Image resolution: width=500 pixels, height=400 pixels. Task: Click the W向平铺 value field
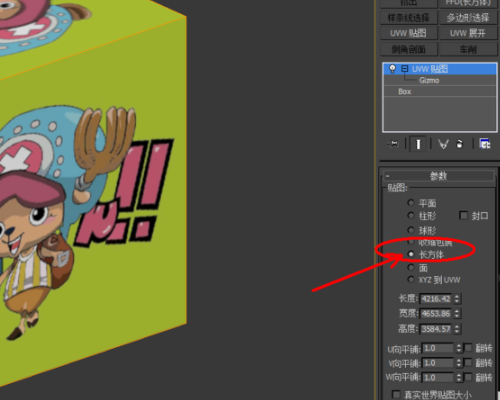[x=438, y=378]
